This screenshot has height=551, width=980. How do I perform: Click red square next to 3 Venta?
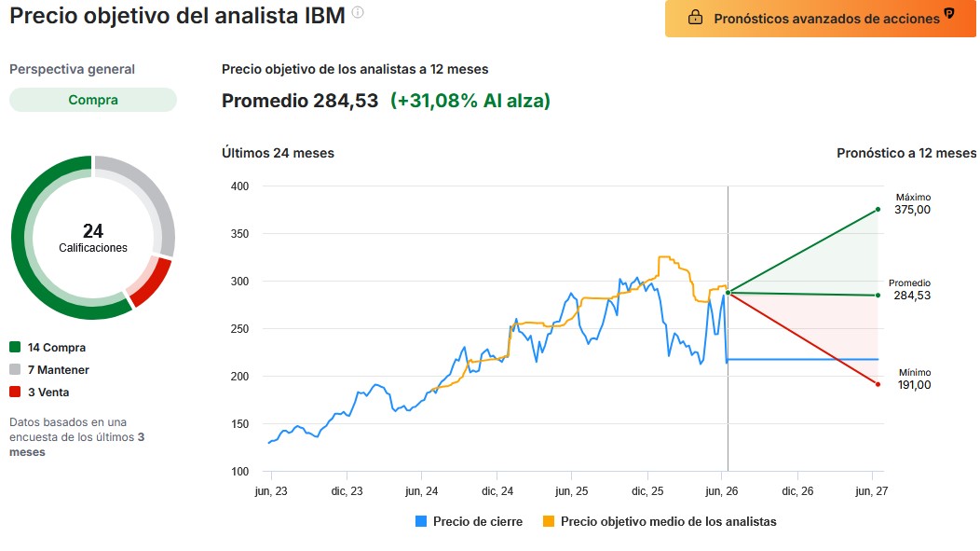point(15,393)
